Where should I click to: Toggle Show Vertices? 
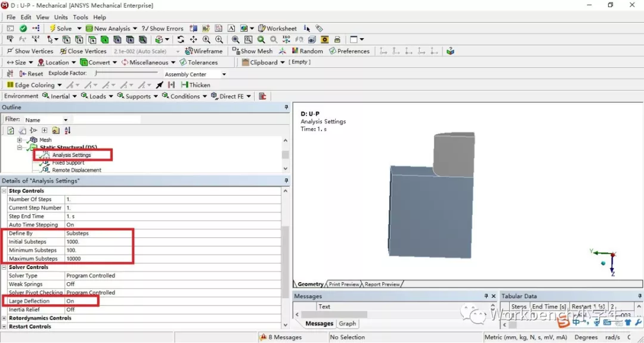click(x=30, y=51)
